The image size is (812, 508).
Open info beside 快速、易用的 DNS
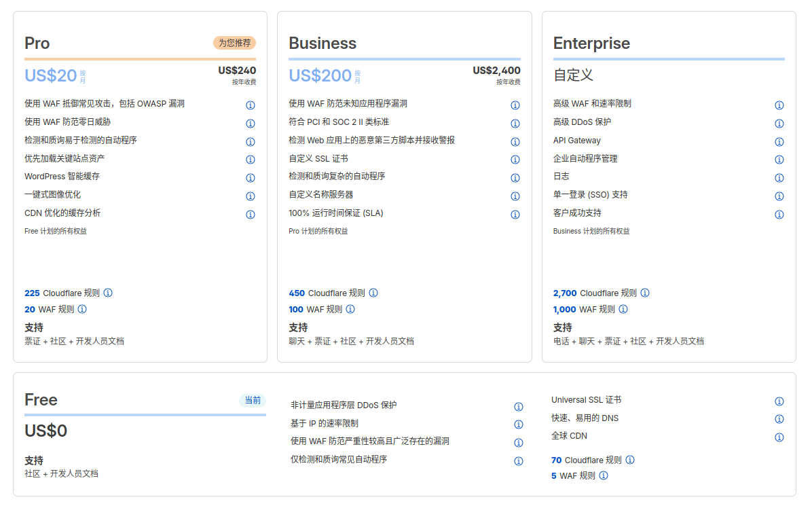[x=779, y=419]
